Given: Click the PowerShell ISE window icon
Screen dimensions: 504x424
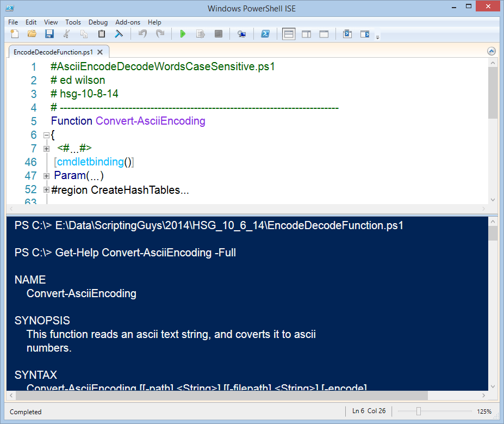Looking at the screenshot, I should click(10, 8).
